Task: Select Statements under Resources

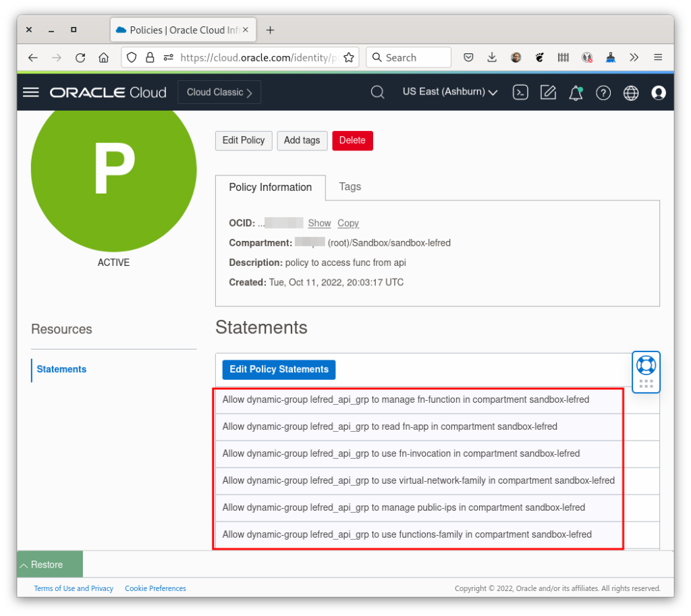Action: [61, 369]
